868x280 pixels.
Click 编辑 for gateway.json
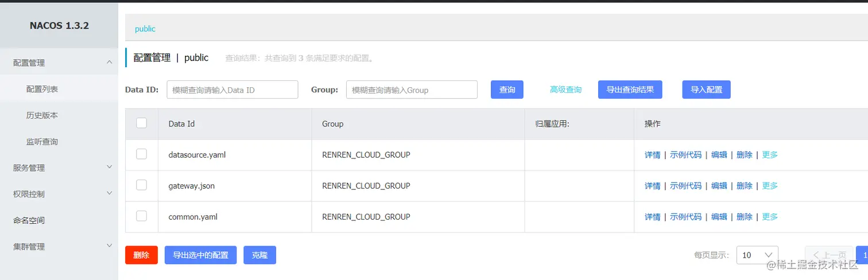pos(719,186)
